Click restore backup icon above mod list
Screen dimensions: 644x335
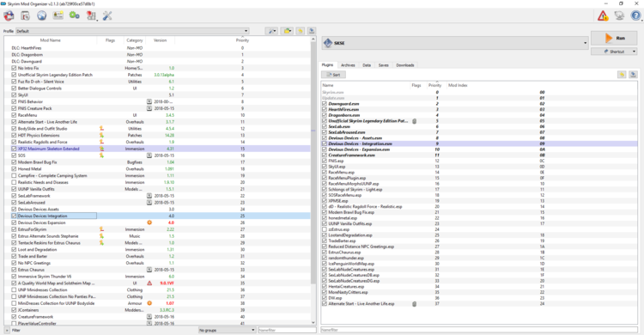coord(301,31)
